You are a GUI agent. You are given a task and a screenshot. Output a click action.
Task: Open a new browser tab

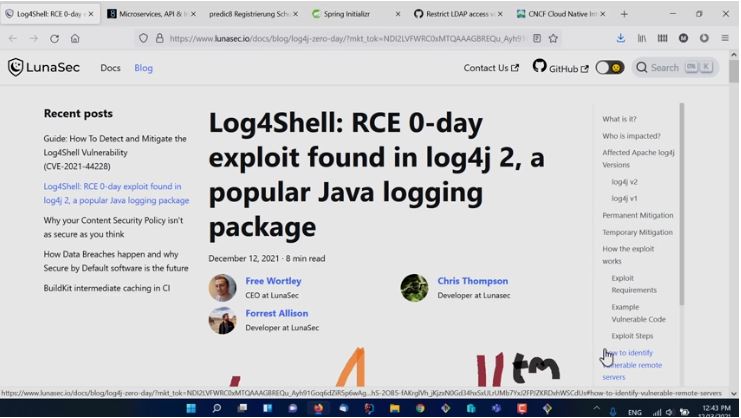624,14
